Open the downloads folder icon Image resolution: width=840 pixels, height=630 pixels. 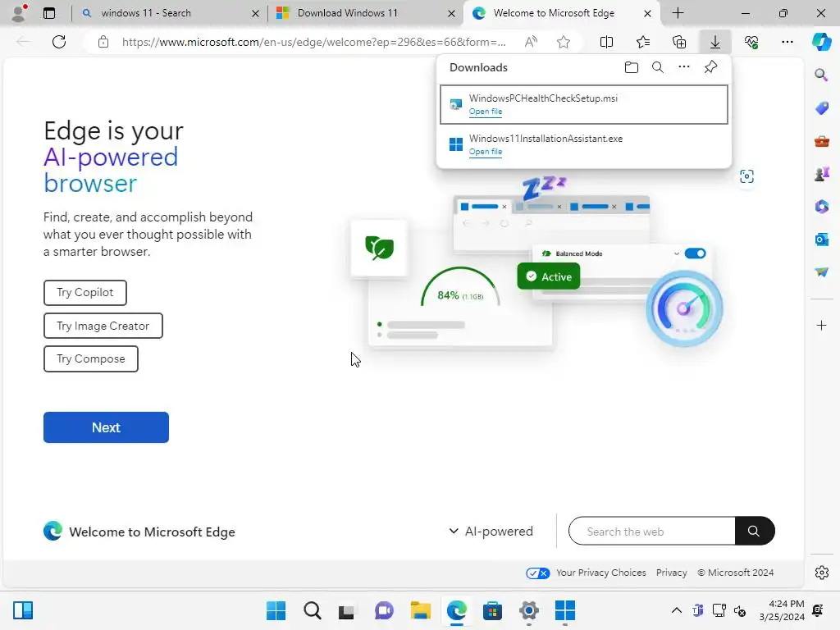point(632,67)
